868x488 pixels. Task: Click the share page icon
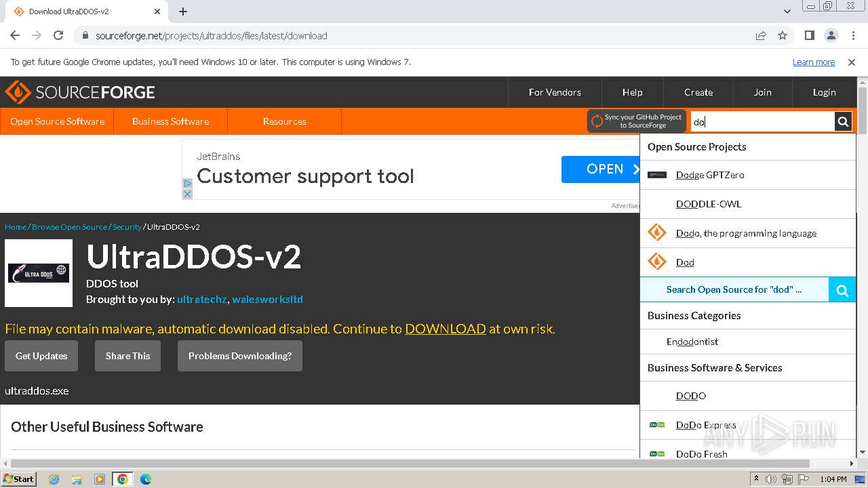(761, 35)
